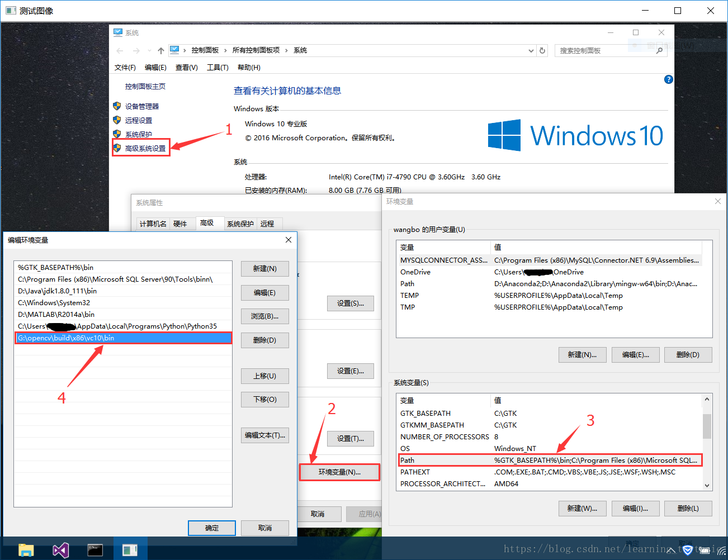728x560 pixels.
Task: Open the 编辑(E) menu
Action: [x=155, y=67]
